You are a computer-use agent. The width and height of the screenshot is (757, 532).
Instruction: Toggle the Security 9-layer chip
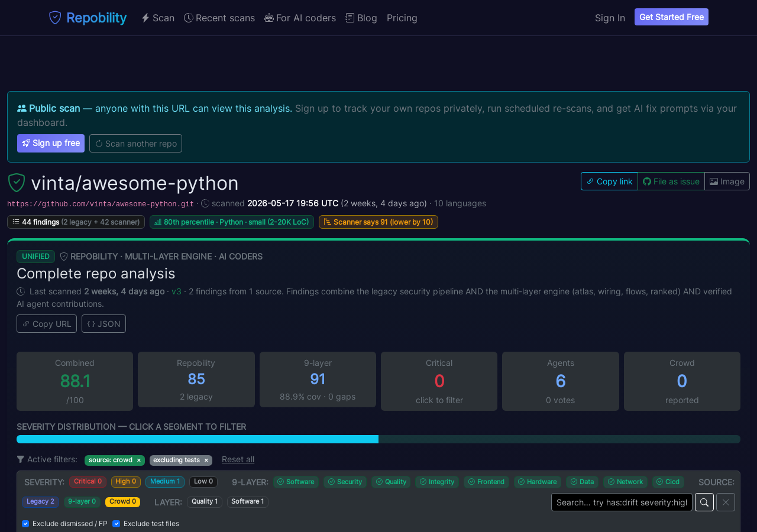pos(345,482)
